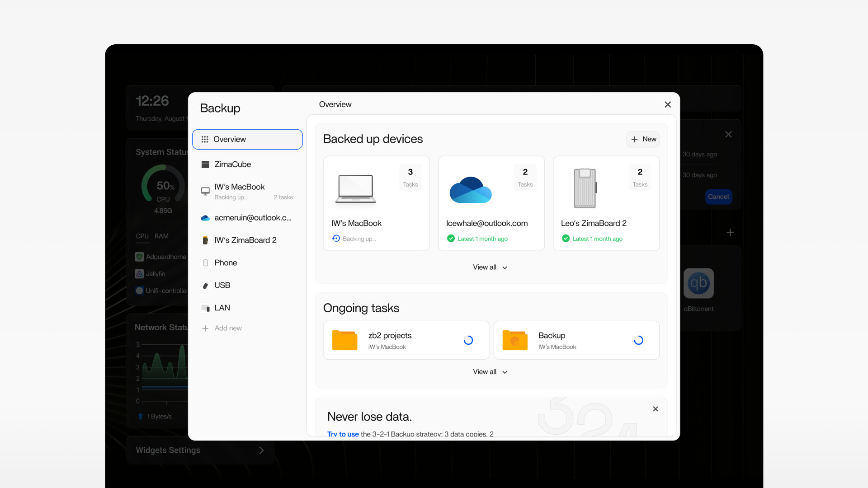
Task: Click the OneDrive cloud icon in the device card
Action: tap(470, 190)
